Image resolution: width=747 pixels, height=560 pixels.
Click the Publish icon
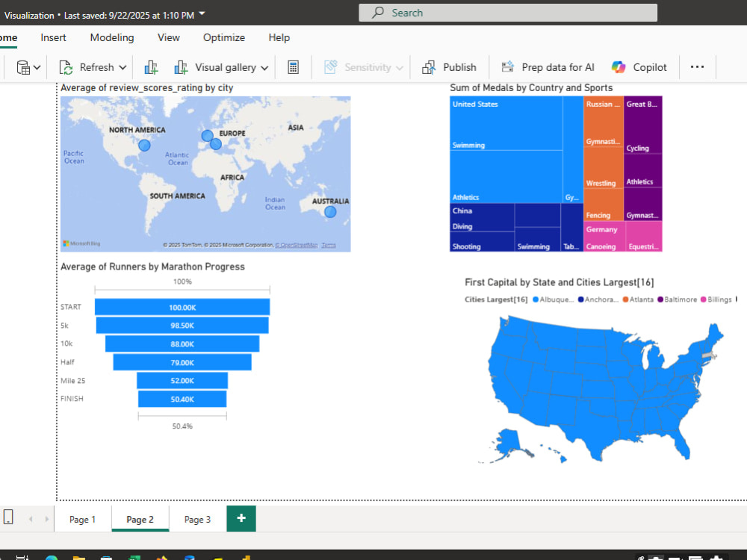click(429, 68)
